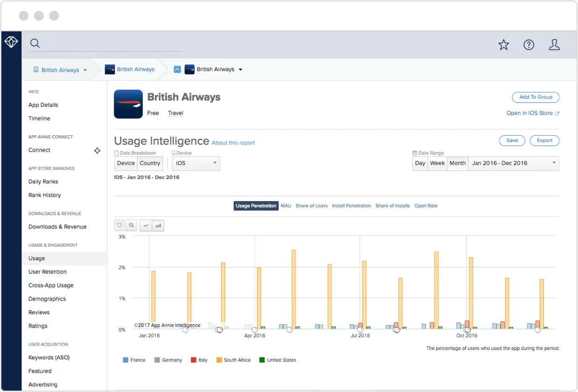Open Downloads & Revenue in sidebar
The width and height of the screenshot is (578, 392).
tap(58, 227)
